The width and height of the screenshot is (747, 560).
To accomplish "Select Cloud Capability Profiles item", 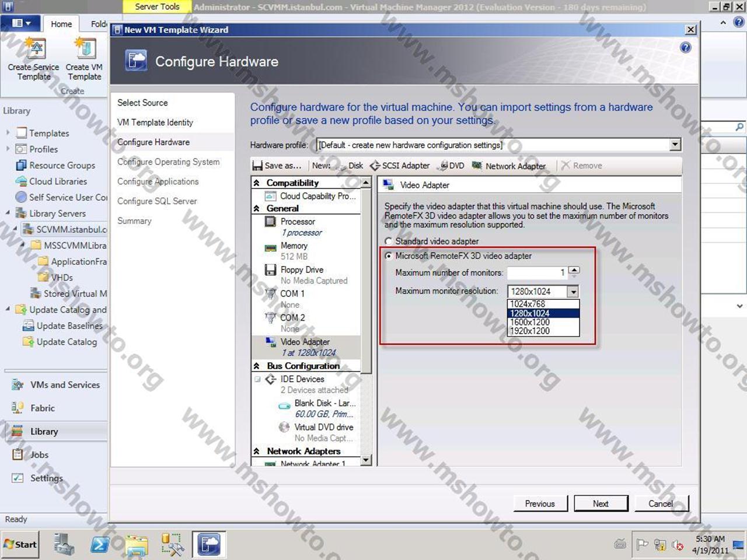I will (x=317, y=196).
